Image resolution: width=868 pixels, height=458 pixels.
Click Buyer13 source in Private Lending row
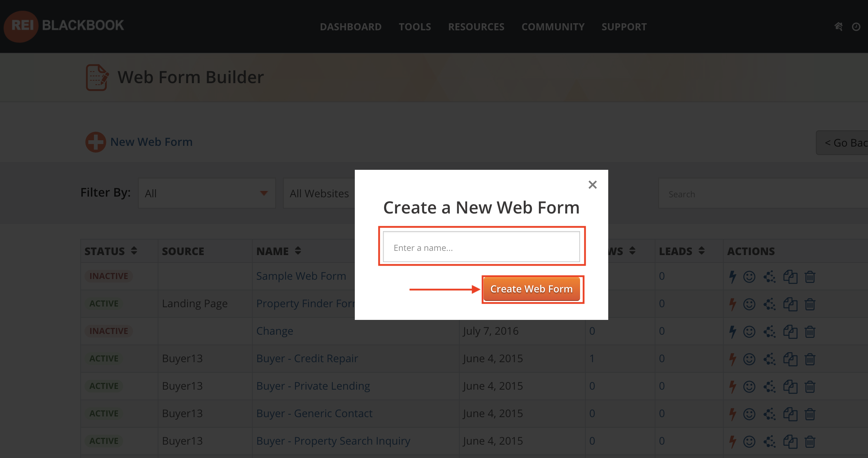182,386
